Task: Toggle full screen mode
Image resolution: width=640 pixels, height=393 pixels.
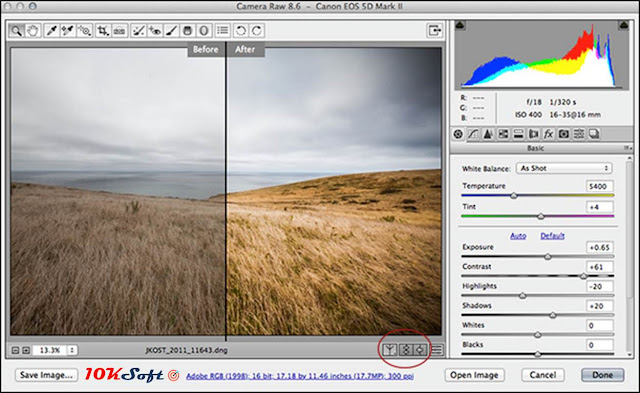Action: (434, 30)
